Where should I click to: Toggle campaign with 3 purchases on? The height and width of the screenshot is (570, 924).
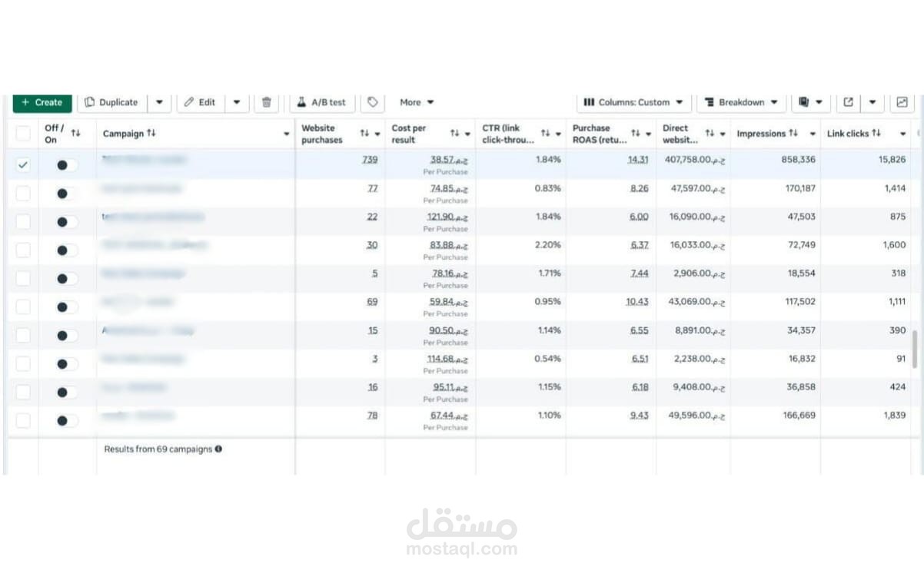67,364
